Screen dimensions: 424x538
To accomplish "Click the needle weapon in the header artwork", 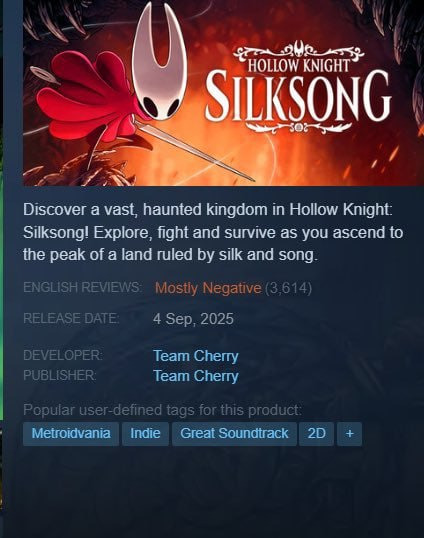I will (x=194, y=151).
